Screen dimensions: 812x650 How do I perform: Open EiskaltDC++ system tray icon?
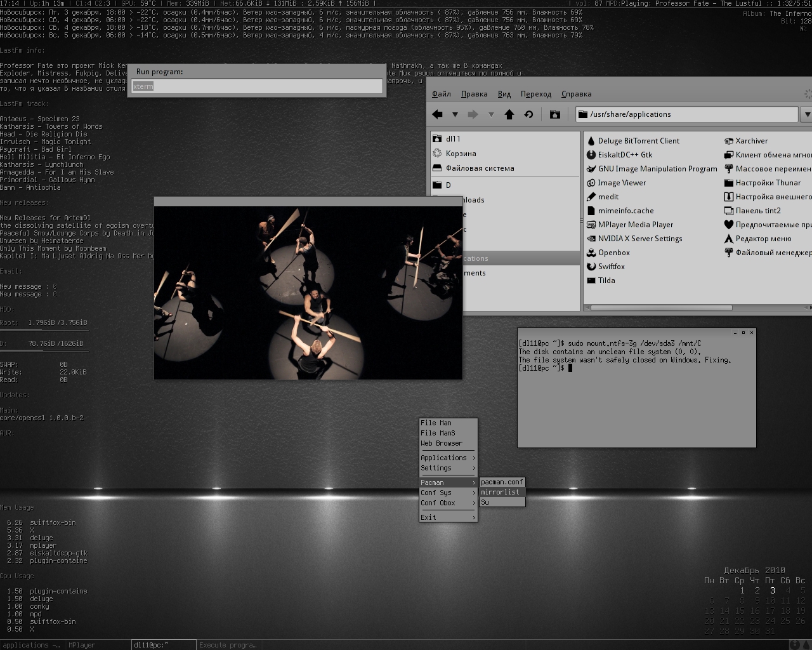[794, 644]
